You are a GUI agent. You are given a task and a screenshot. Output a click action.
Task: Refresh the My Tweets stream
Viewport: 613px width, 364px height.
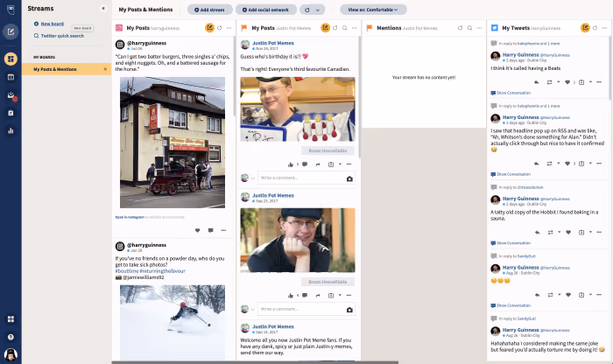[x=595, y=28]
